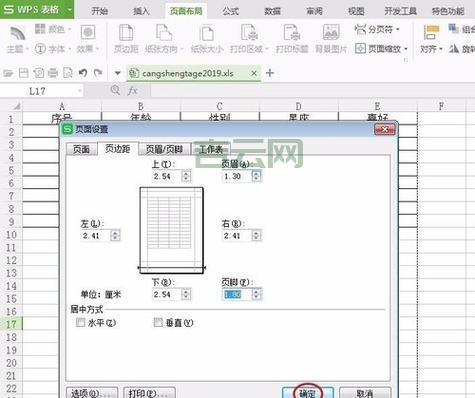Switch to the 插入 ribbon tab

(x=141, y=11)
